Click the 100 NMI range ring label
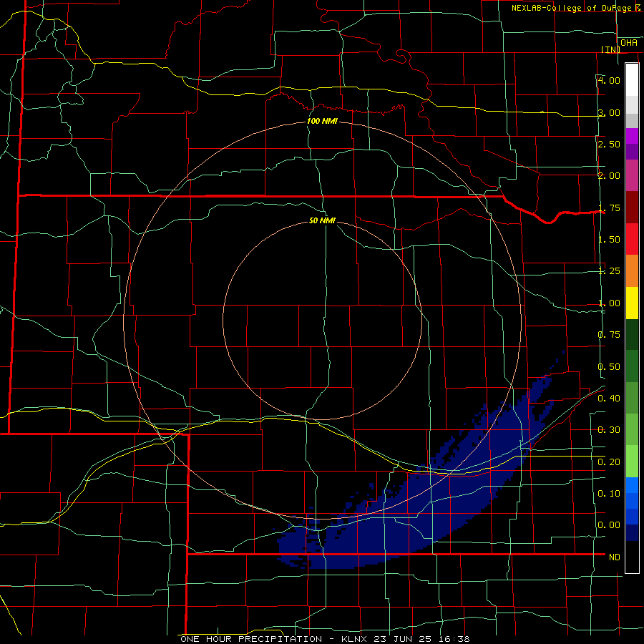 pos(322,121)
